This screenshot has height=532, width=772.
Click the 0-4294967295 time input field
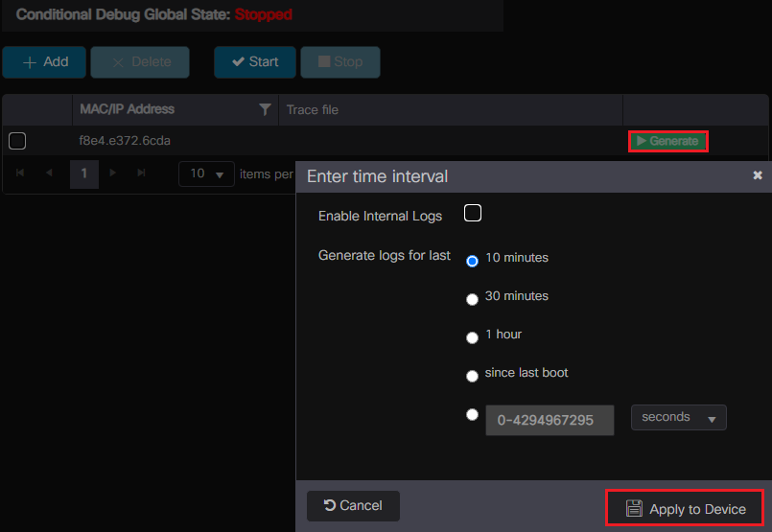point(549,421)
